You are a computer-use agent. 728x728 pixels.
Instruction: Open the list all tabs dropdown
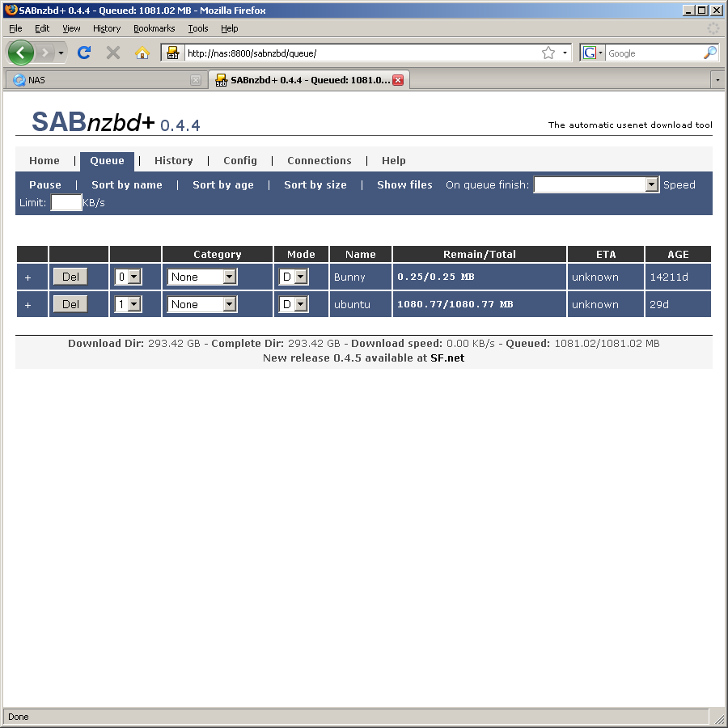click(717, 80)
